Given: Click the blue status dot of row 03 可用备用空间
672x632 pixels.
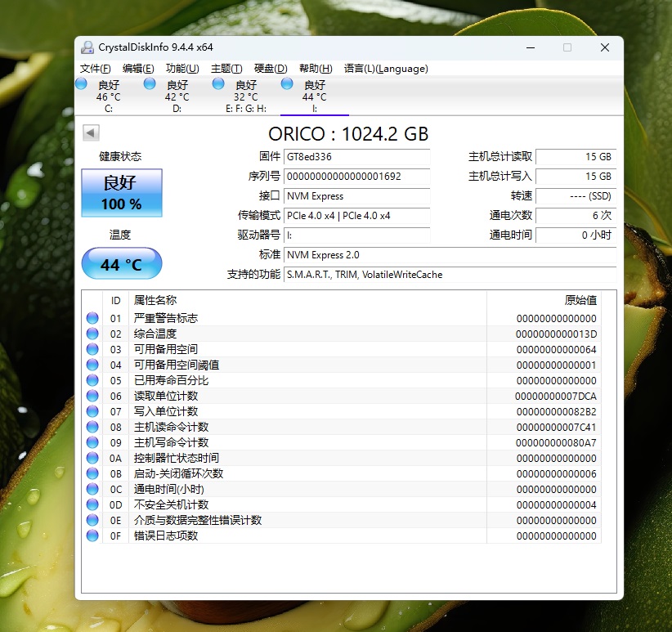Looking at the screenshot, I should click(92, 349).
